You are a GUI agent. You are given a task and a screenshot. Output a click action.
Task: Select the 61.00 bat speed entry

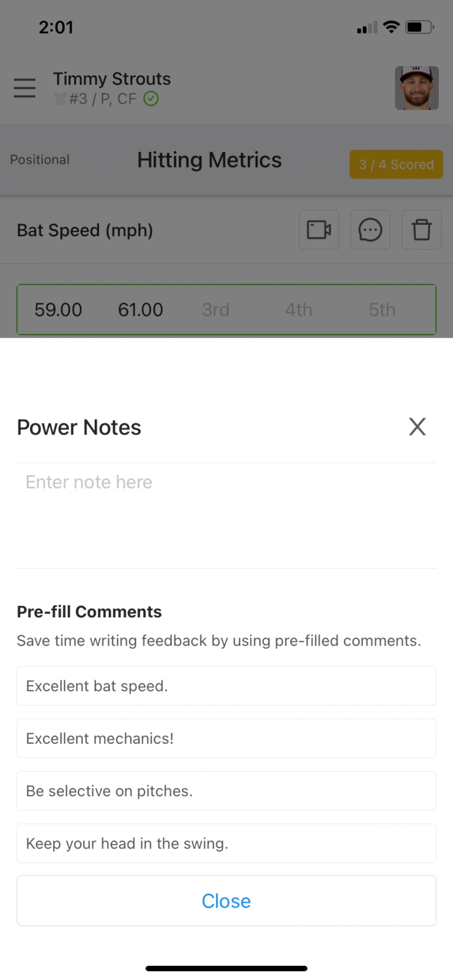[140, 310]
